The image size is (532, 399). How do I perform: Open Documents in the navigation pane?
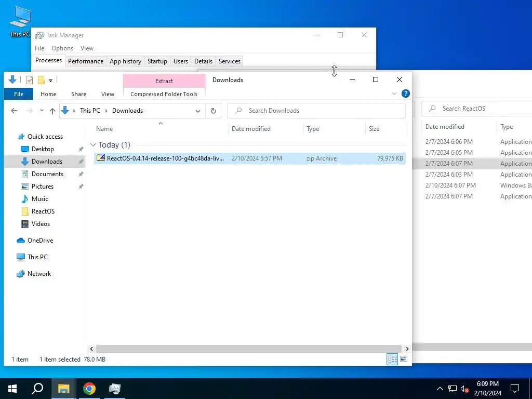pyautogui.click(x=47, y=174)
